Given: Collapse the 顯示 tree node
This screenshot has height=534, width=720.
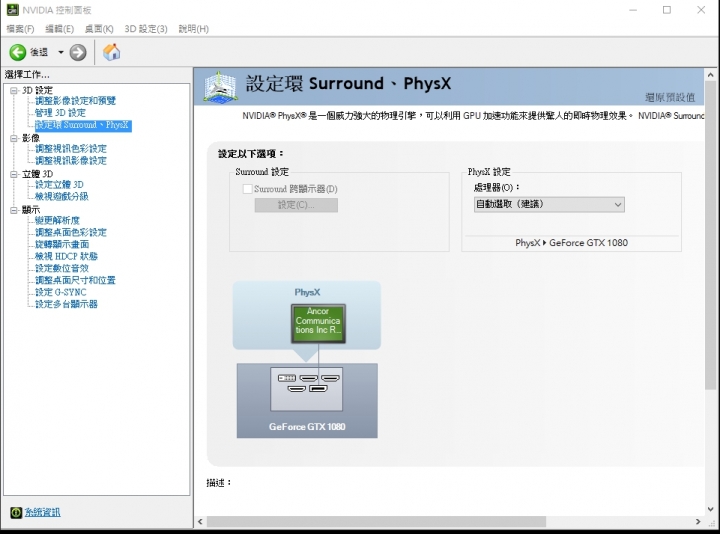Looking at the screenshot, I should [14, 210].
